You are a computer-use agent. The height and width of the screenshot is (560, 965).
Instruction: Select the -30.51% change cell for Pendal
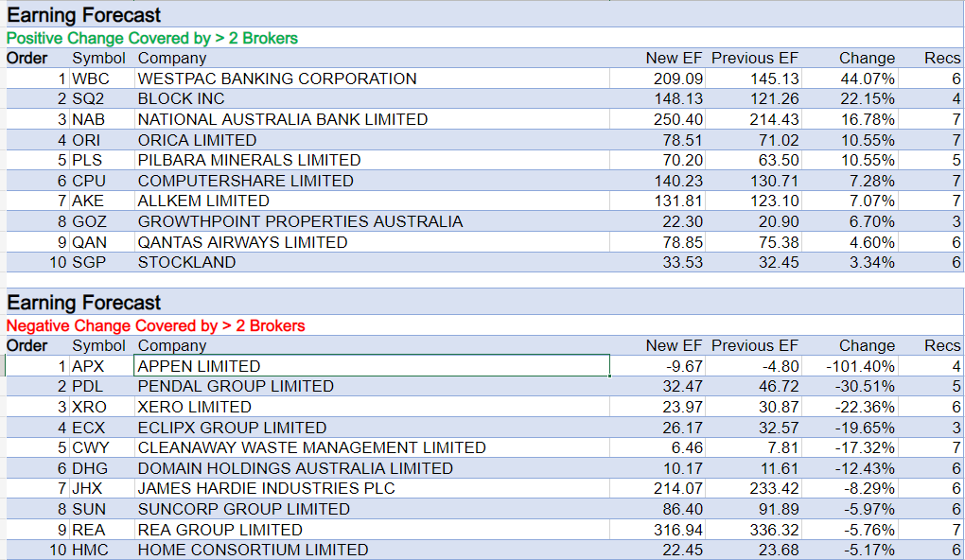(x=864, y=386)
